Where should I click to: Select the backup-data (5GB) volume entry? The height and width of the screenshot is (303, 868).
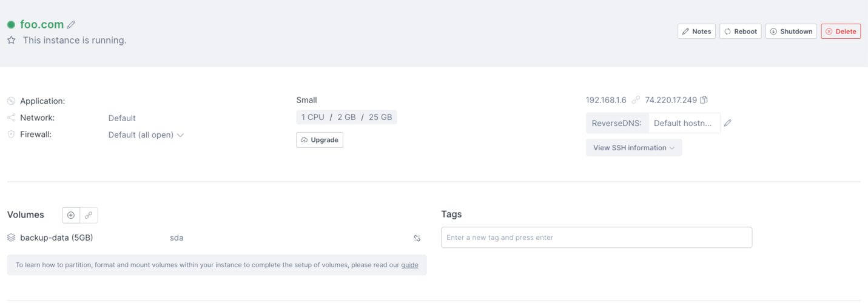point(56,238)
